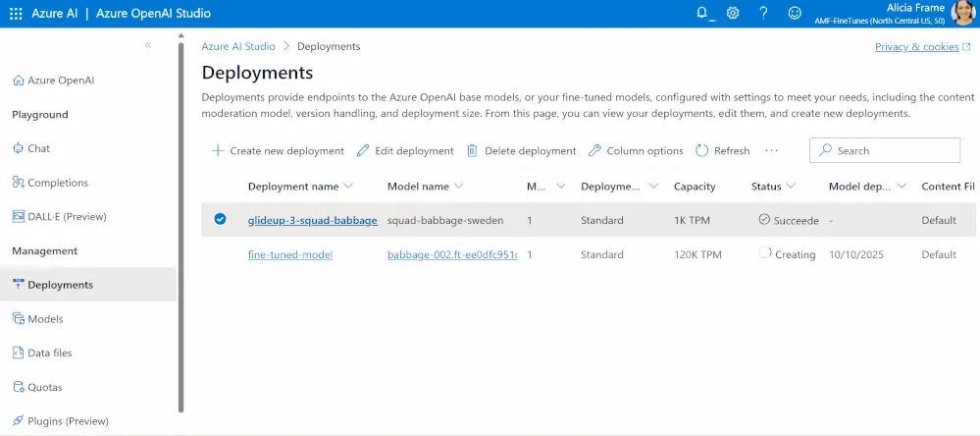The width and height of the screenshot is (980, 436).
Task: Open settings gear in top bar
Action: [733, 14]
